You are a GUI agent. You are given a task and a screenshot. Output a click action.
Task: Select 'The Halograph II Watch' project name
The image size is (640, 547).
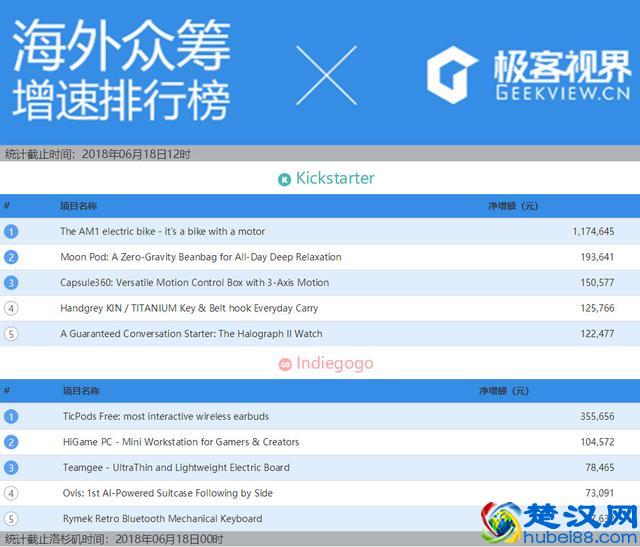pos(191,334)
